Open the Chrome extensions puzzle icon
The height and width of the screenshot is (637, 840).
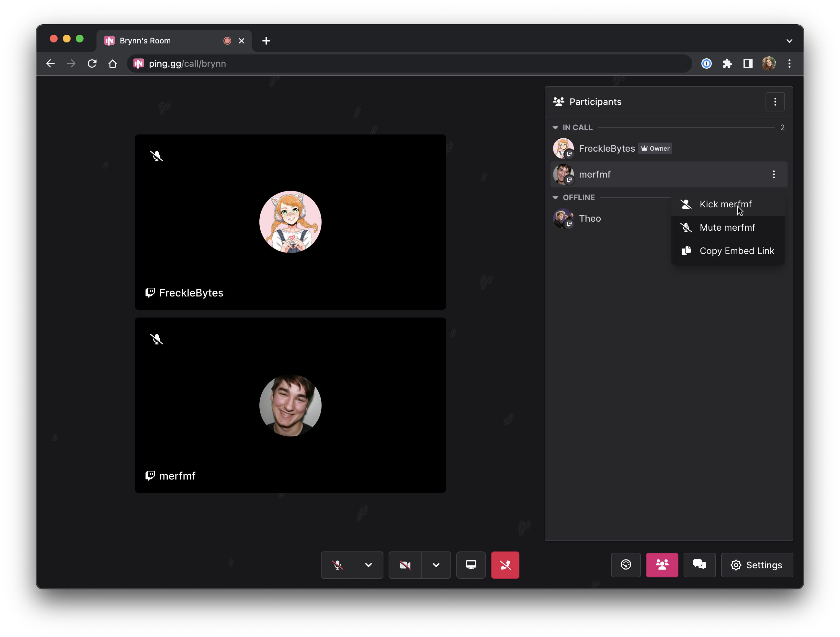tap(727, 64)
